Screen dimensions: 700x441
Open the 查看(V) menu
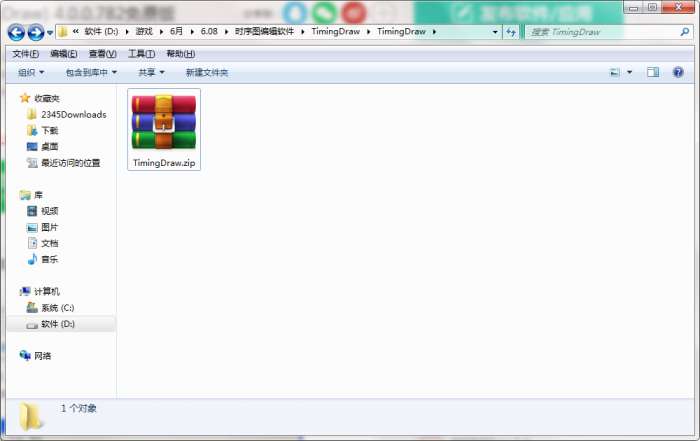point(103,54)
